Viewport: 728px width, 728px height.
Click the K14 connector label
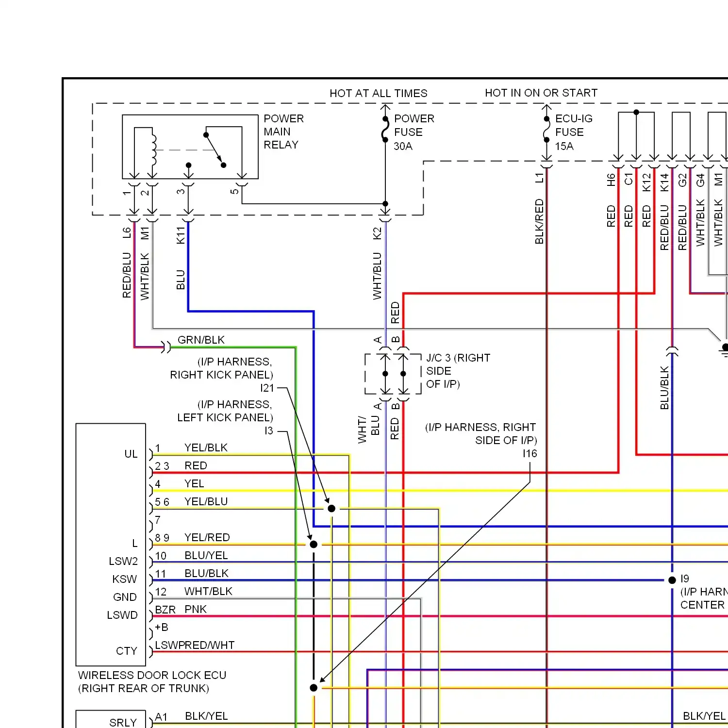[x=664, y=182]
